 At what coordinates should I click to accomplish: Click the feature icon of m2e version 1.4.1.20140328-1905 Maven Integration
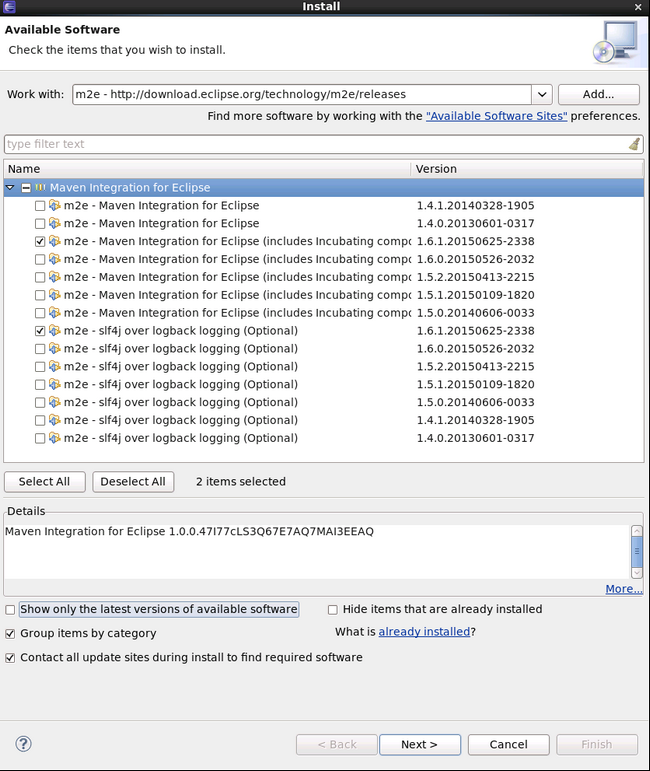click(55, 206)
